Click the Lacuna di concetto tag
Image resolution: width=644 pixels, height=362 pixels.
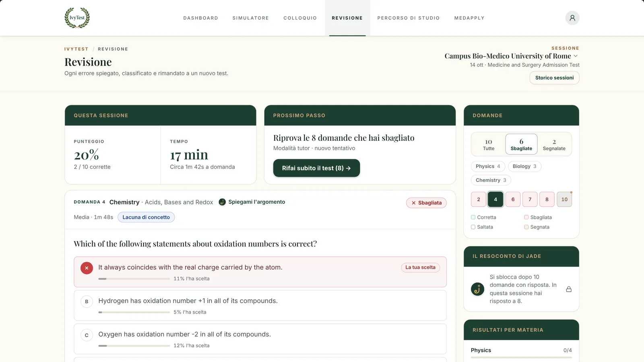[146, 217]
